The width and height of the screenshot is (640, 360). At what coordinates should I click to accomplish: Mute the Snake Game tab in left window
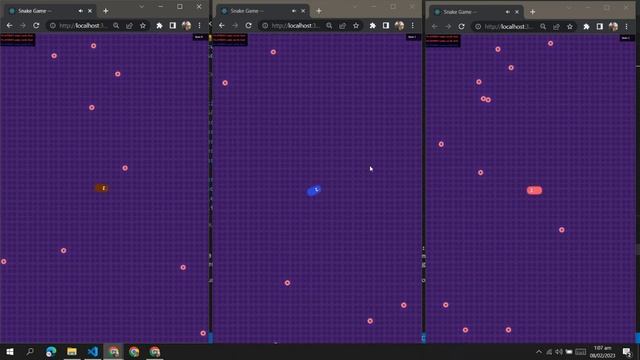pos(81,11)
